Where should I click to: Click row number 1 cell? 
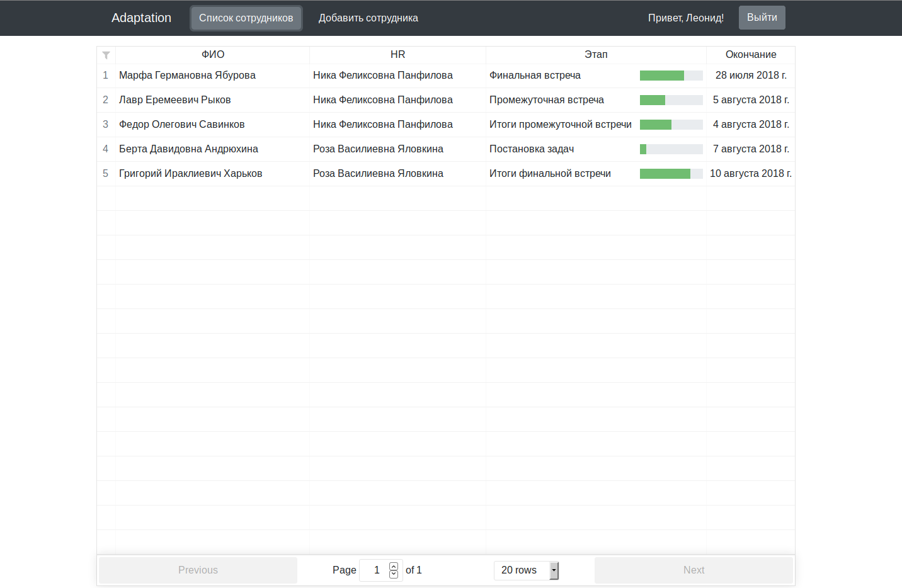(x=106, y=76)
